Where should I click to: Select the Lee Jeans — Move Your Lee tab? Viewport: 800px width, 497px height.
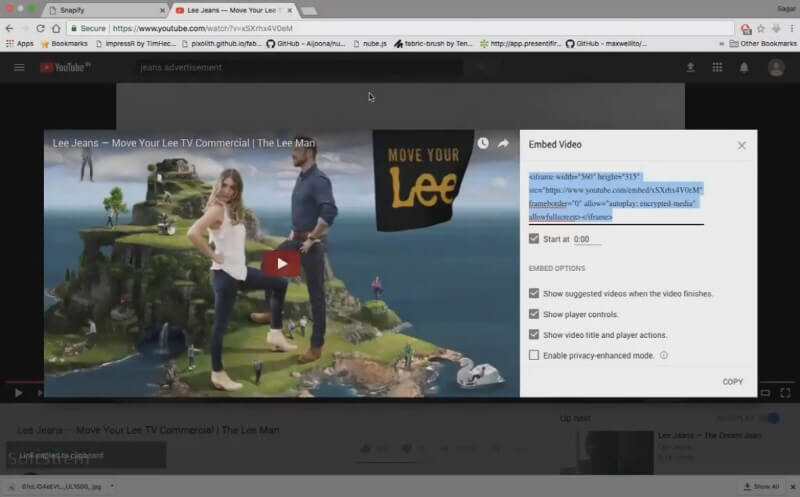click(234, 10)
